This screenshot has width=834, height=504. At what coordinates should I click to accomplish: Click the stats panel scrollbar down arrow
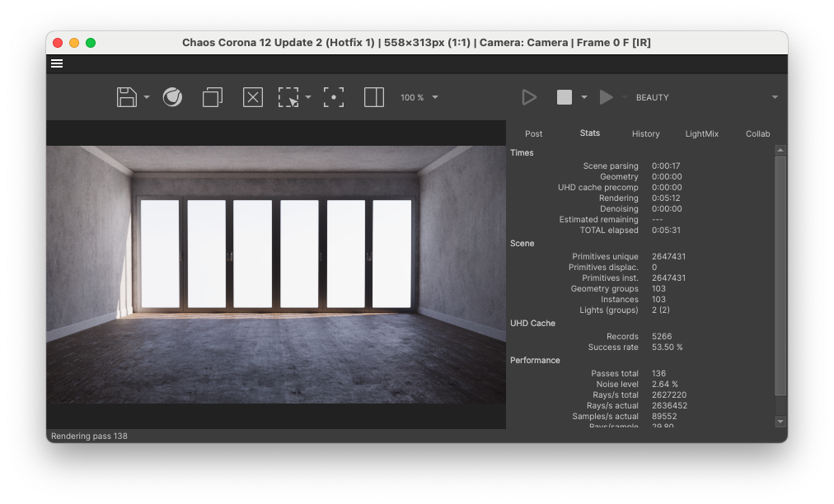tap(780, 422)
